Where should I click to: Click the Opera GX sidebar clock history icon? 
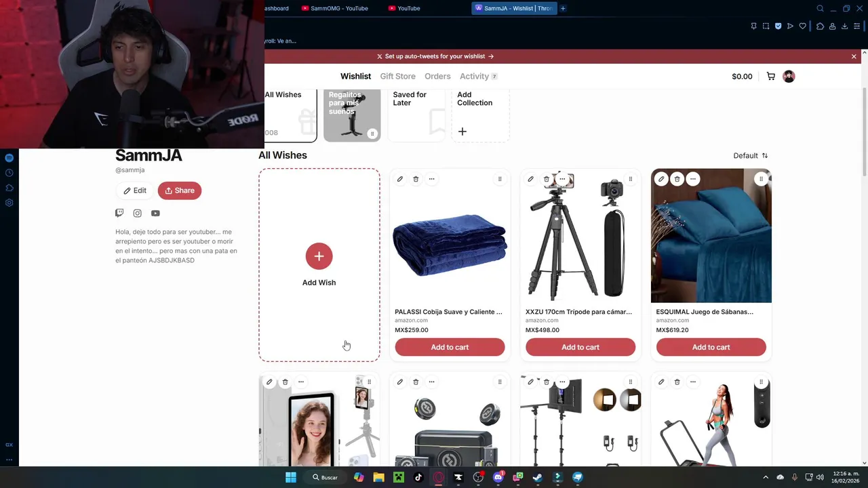click(x=9, y=173)
